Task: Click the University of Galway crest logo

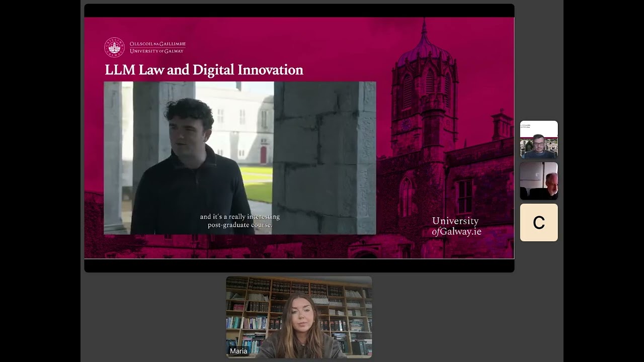Action: (114, 47)
